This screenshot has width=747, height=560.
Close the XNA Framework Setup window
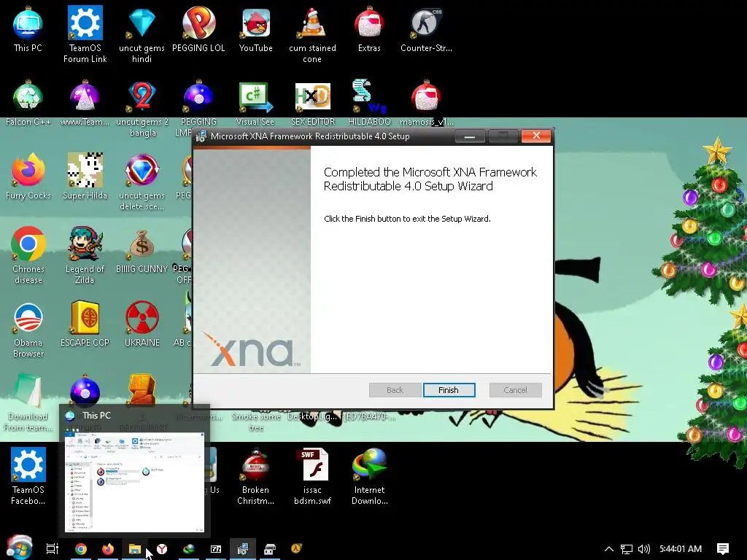click(536, 136)
